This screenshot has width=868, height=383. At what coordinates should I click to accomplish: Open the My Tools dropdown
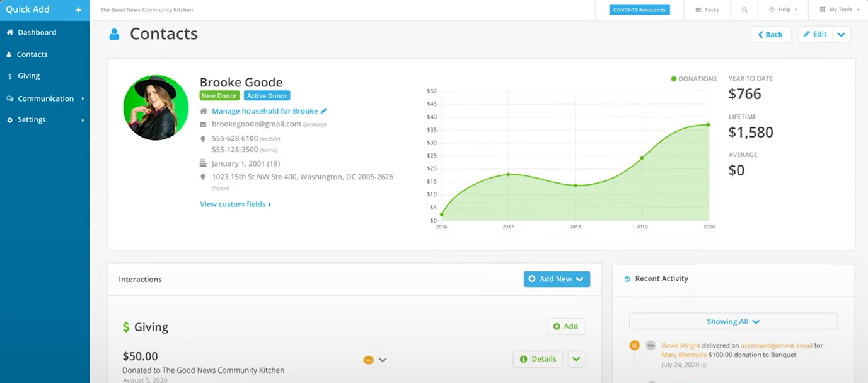[840, 10]
